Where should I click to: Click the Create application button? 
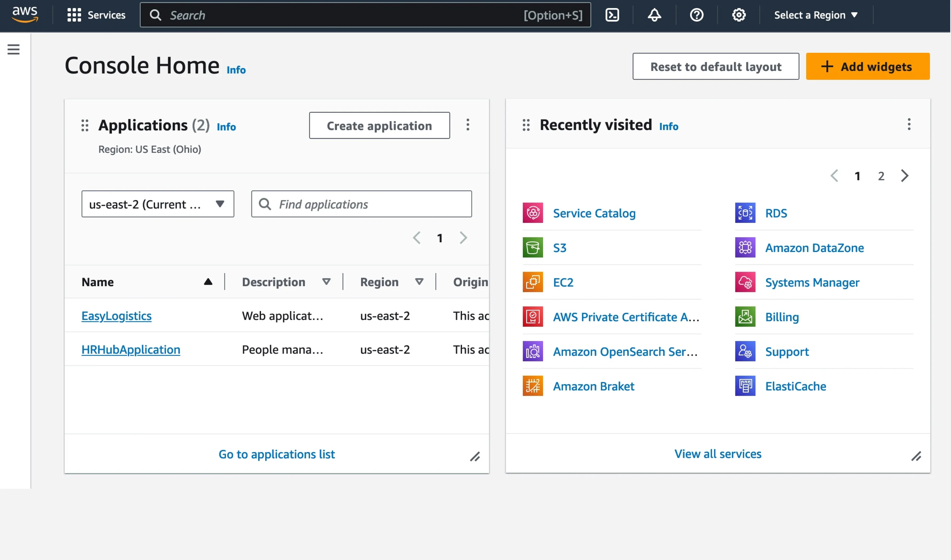379,126
